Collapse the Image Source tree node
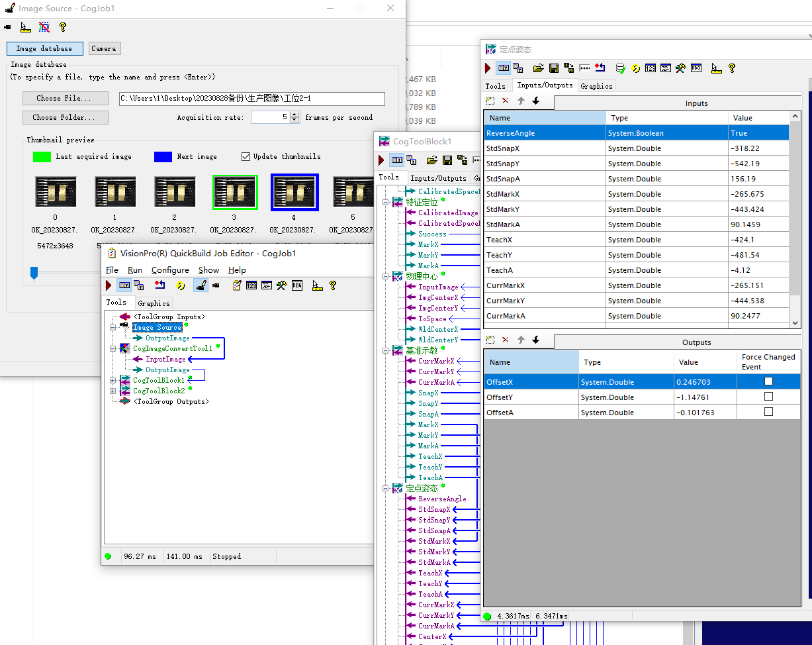Viewport: 812px width, 645px height. pos(113,327)
